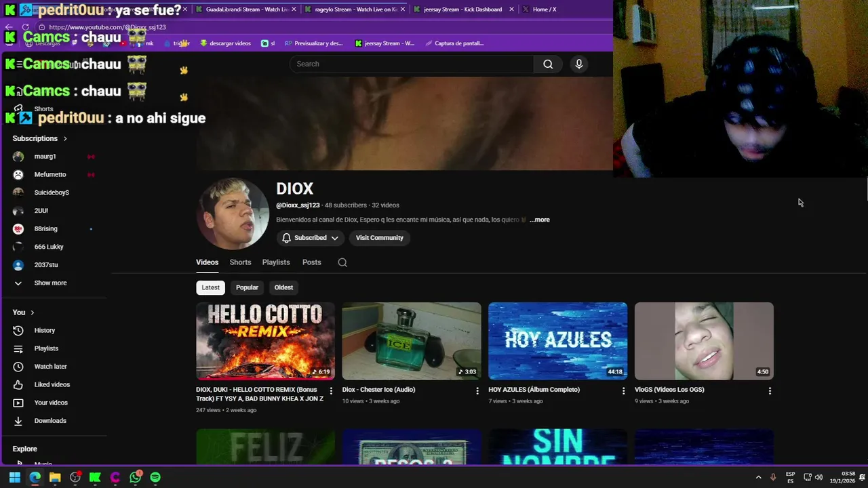Expand the Subscriptions section chevron
Viewport: 868px width, 488px height.
coord(65,138)
